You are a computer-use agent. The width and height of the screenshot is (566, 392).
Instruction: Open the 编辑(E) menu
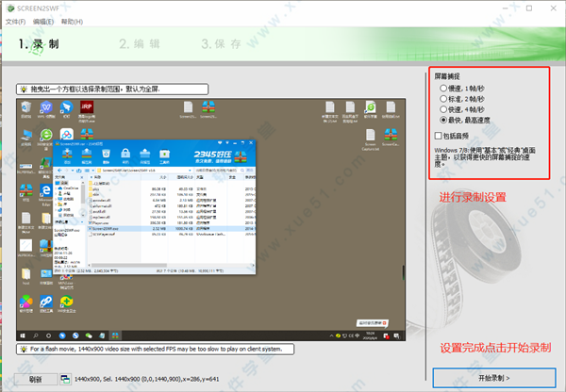tap(43, 20)
